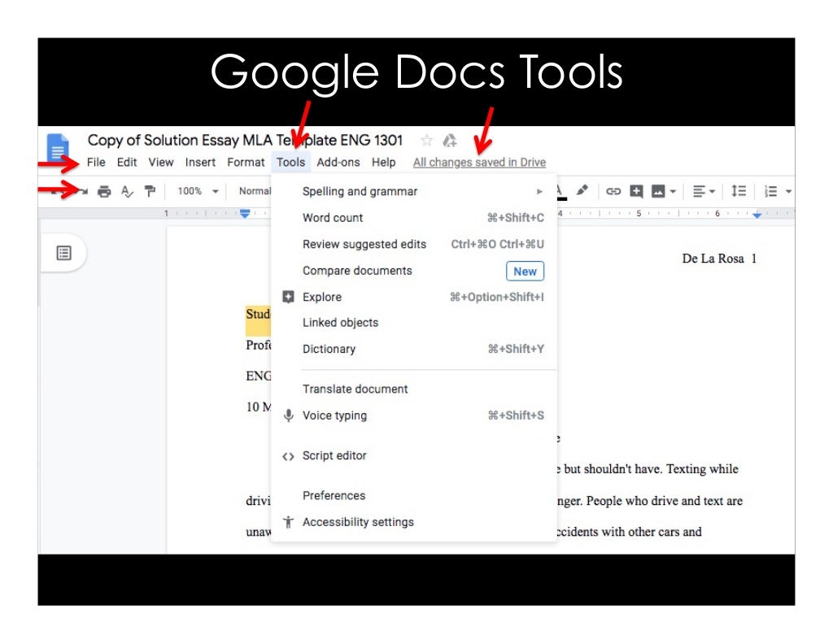Open Preferences
Screen dimensions: 833x644
pos(414,495)
